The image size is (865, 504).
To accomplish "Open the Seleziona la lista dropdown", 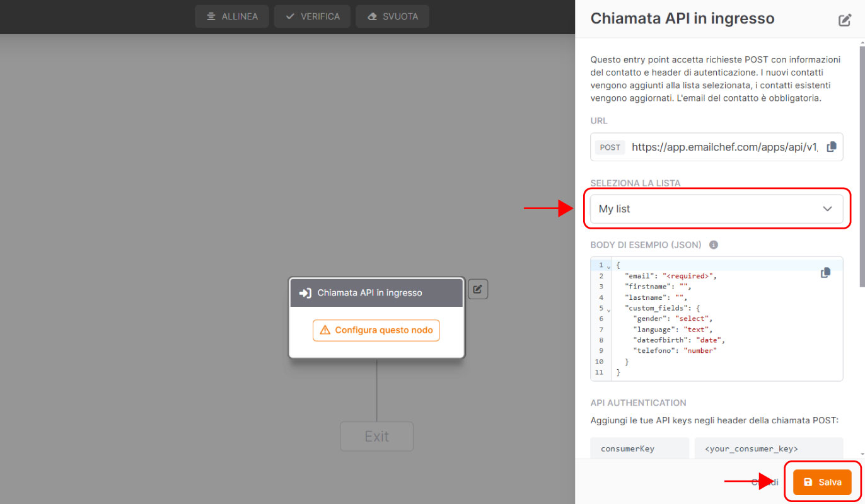I will (x=716, y=209).
